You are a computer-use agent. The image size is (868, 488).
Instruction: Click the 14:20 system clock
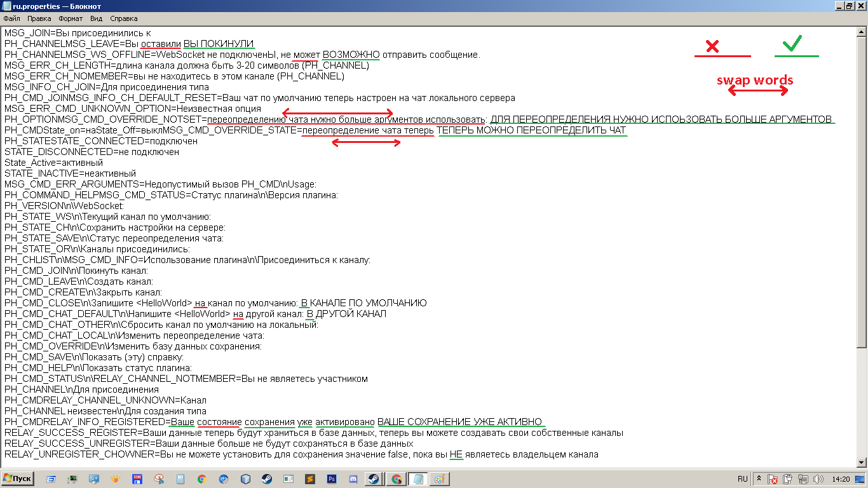[841, 478]
